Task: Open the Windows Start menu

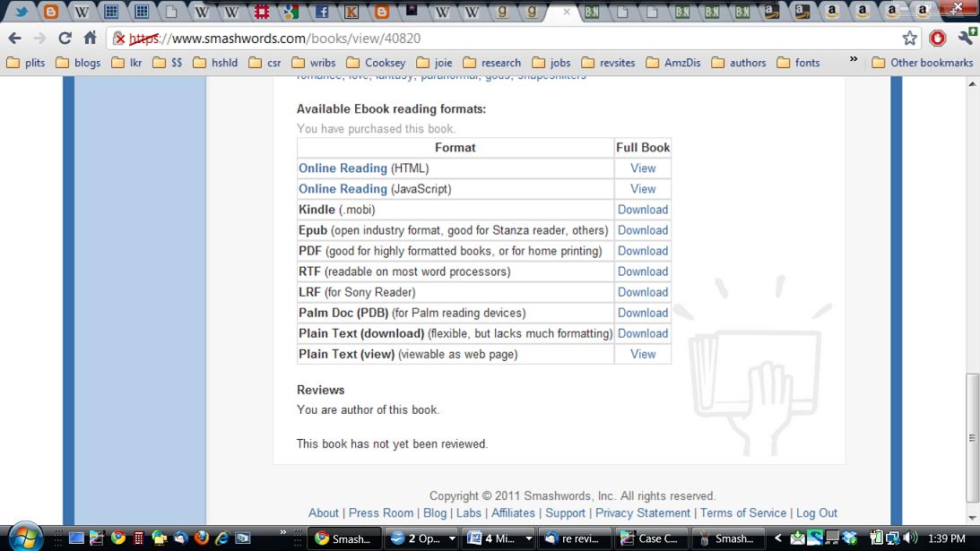Action: (25, 538)
